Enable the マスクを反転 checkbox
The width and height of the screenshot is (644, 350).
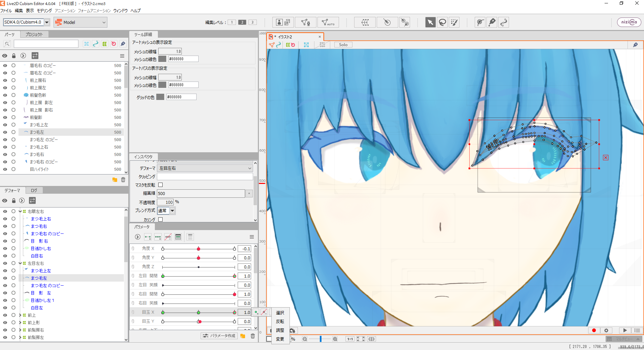[161, 185]
